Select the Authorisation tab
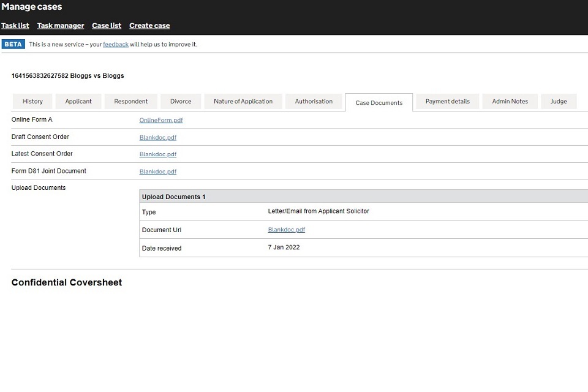588x392 pixels. coord(314,102)
